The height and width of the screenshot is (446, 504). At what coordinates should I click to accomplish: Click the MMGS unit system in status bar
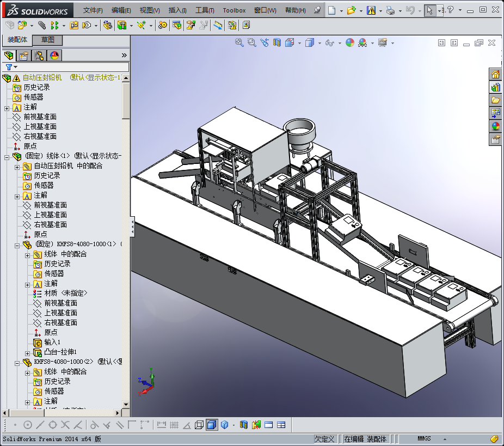coord(424,438)
